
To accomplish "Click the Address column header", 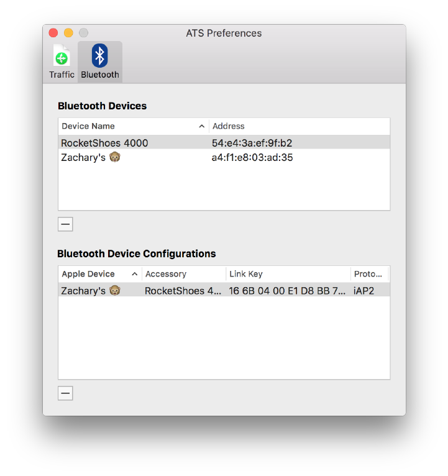I will tap(298, 126).
